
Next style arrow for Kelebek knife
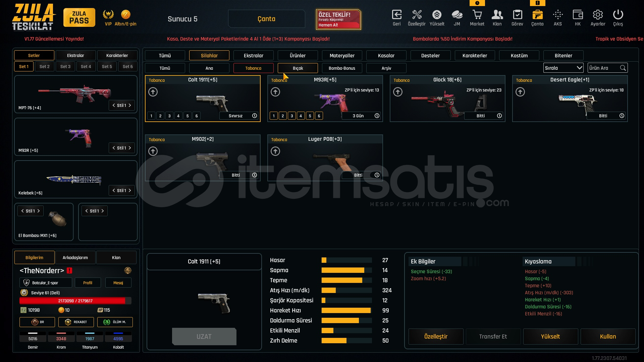click(130, 190)
